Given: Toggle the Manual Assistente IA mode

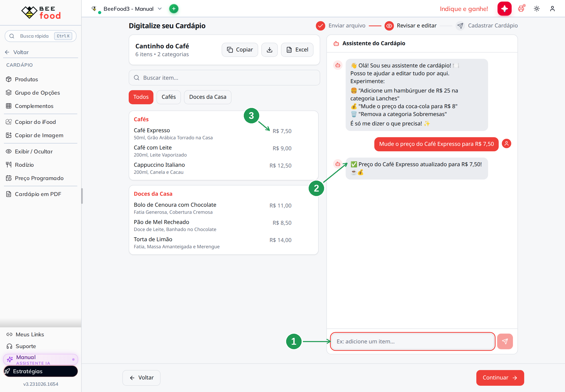Looking at the screenshot, I should pos(41,360).
